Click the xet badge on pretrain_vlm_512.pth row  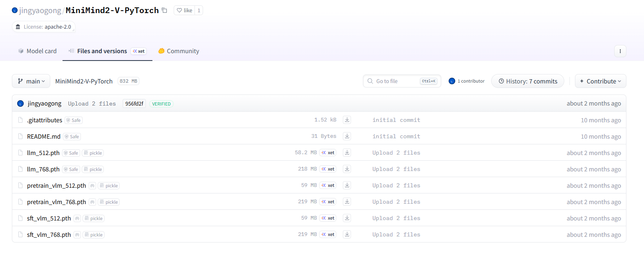(x=328, y=185)
